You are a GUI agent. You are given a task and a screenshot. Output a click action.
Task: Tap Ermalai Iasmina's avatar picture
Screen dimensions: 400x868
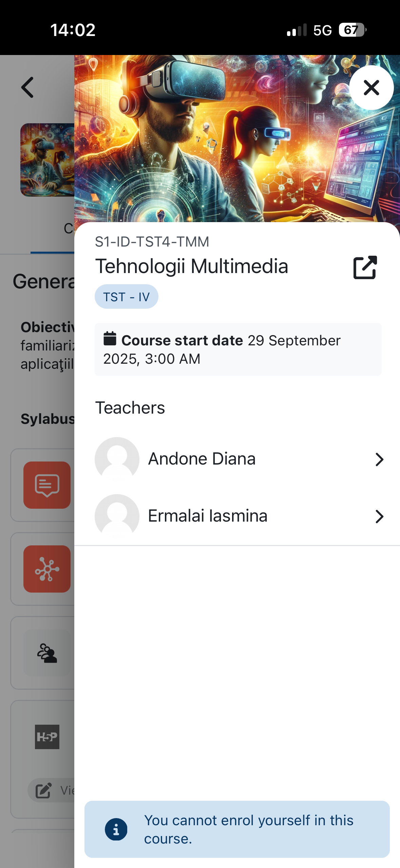[117, 516]
